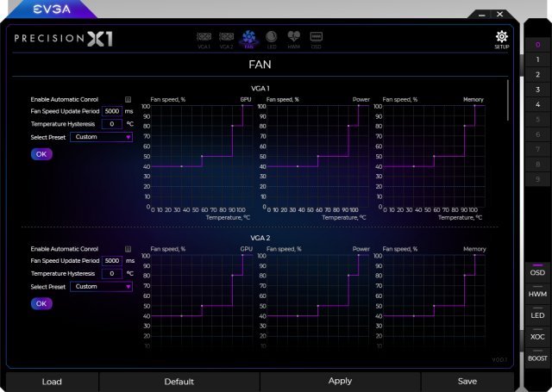The height and width of the screenshot is (392, 552).
Task: Click the fan panel vertical scrollbar
Action: (508, 101)
